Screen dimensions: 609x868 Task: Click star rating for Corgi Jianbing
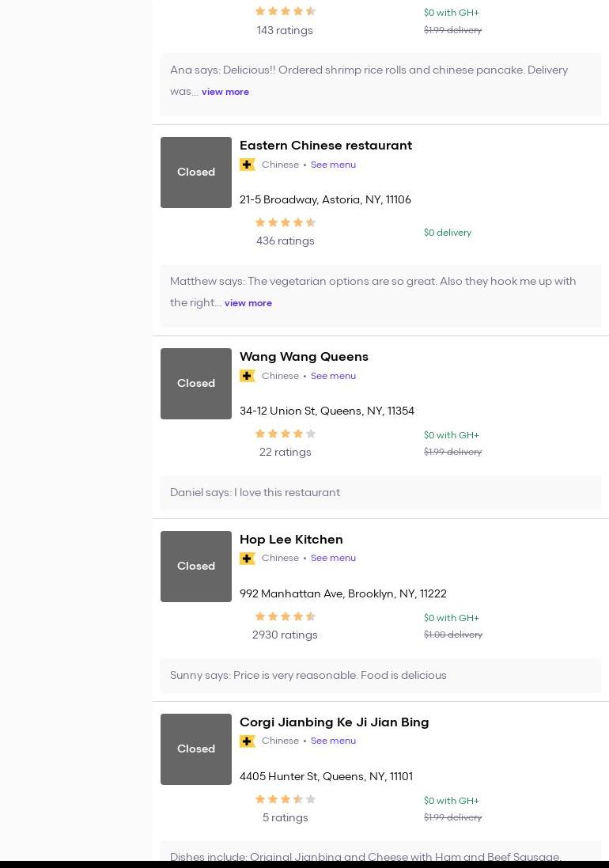click(x=286, y=799)
